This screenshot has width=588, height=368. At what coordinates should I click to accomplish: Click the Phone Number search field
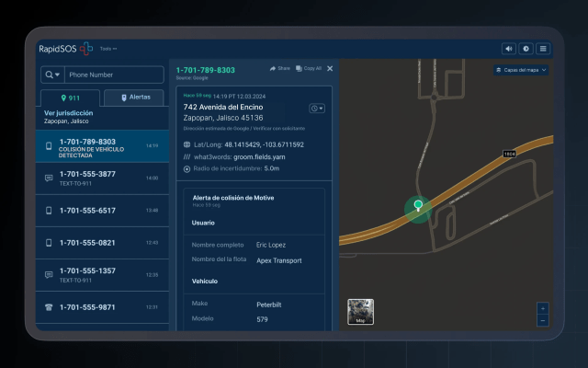[113, 75]
